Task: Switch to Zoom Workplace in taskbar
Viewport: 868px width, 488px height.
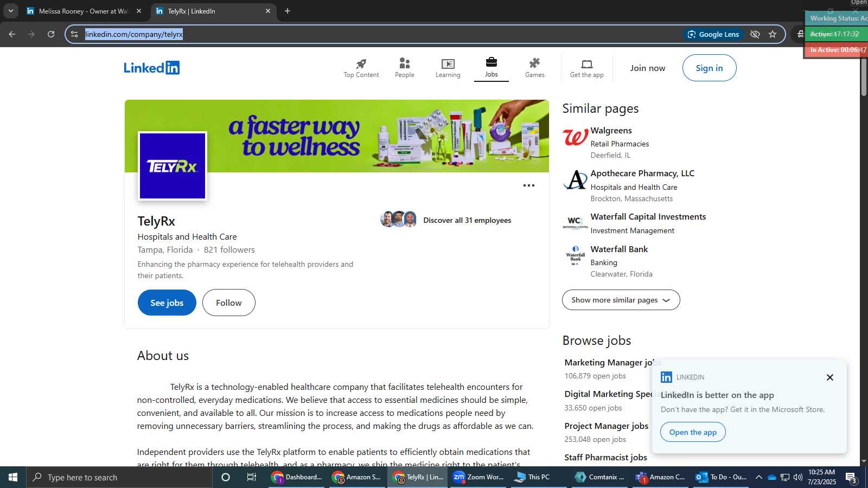Action: point(478,477)
